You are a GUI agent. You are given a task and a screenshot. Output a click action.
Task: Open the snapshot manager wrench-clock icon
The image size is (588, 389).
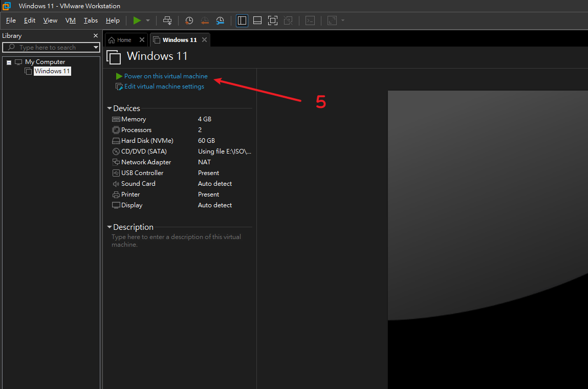(220, 20)
